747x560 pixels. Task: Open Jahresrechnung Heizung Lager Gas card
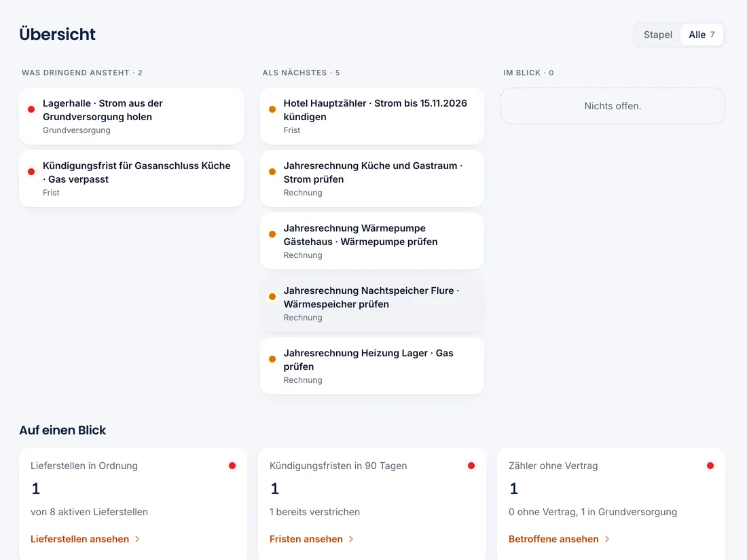tap(372, 366)
